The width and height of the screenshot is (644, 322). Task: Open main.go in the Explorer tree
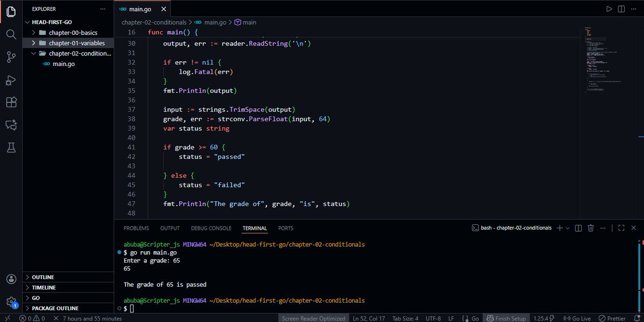coord(68,64)
